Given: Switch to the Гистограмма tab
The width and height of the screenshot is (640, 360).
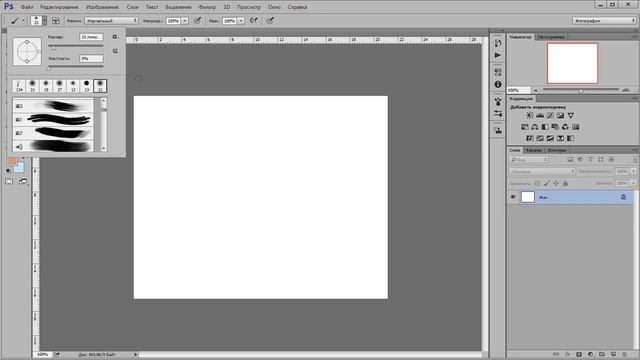Looking at the screenshot, I should [551, 37].
